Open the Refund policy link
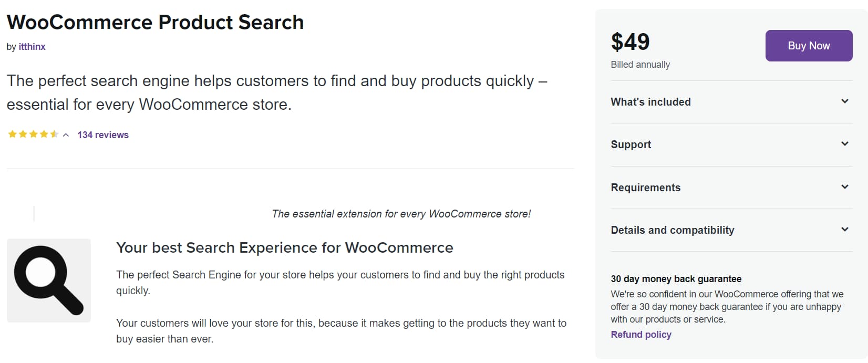The height and width of the screenshot is (363, 868). [x=640, y=335]
